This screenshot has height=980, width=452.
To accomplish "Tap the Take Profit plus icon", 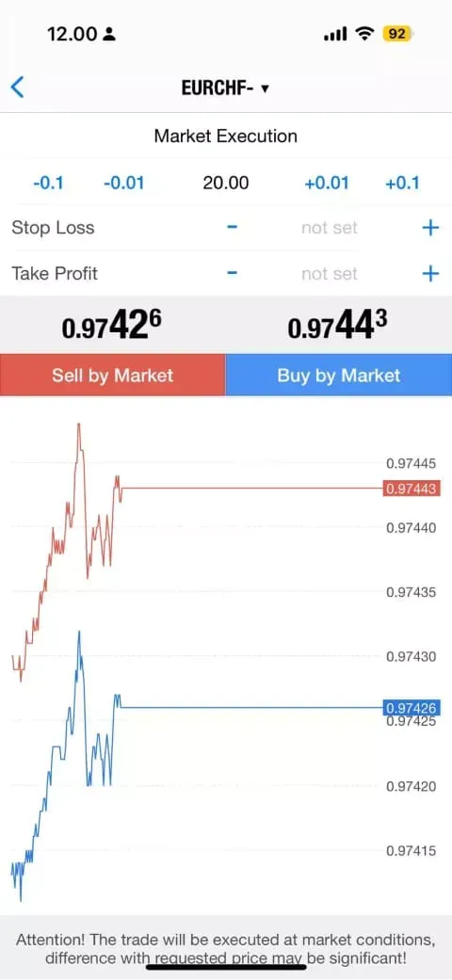I will pyautogui.click(x=430, y=273).
